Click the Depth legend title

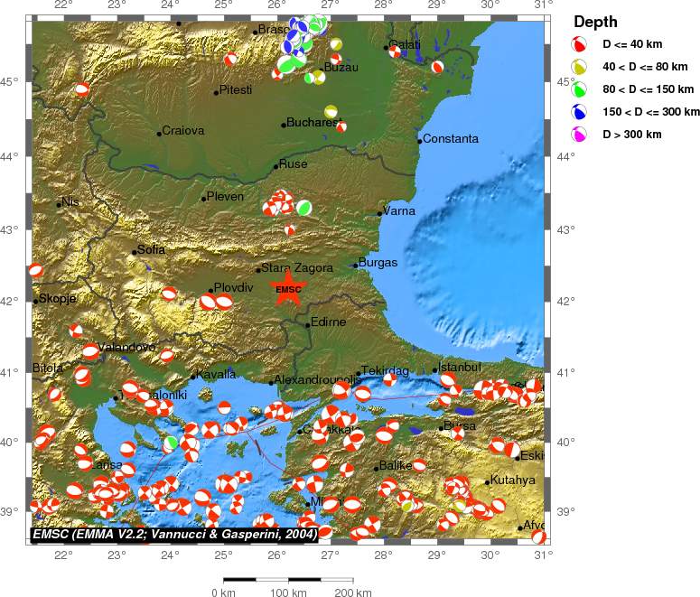(595, 22)
